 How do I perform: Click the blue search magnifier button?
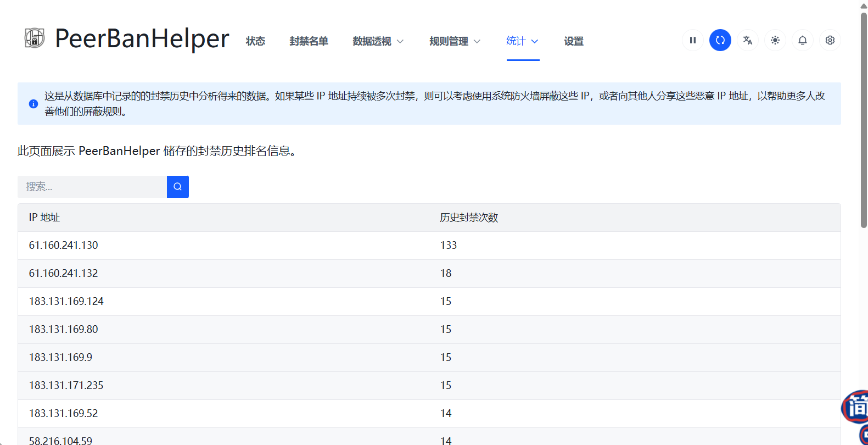(x=178, y=187)
